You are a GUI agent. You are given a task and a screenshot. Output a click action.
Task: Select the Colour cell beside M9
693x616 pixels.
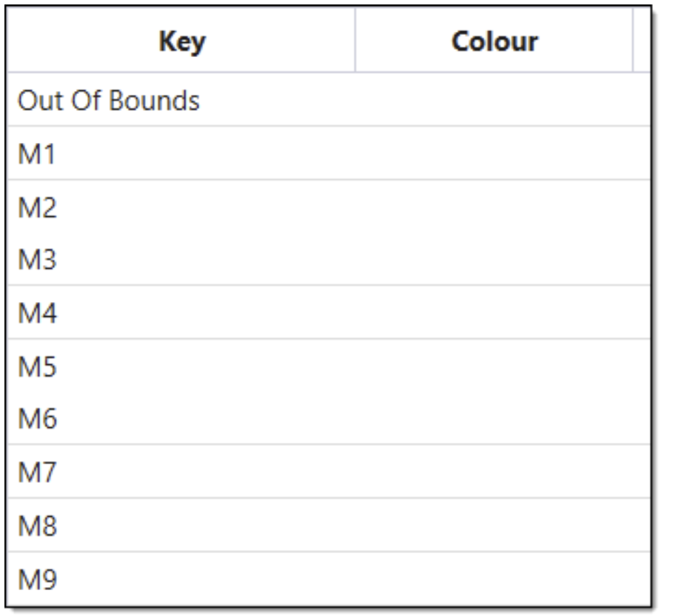coord(494,579)
